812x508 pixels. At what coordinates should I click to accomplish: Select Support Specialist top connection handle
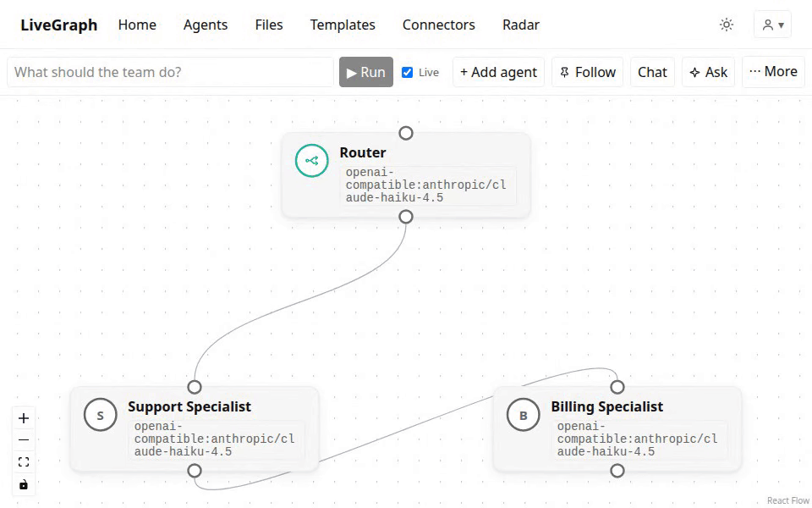pyautogui.click(x=195, y=387)
